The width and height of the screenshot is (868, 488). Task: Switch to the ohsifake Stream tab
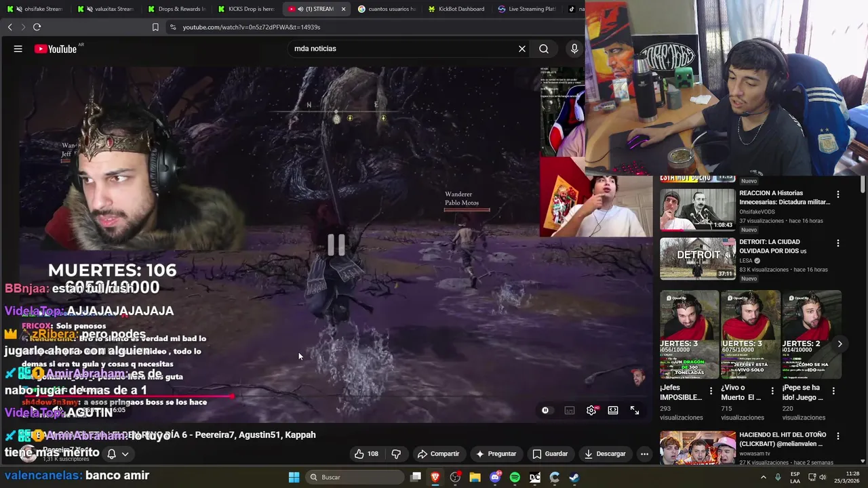38,9
